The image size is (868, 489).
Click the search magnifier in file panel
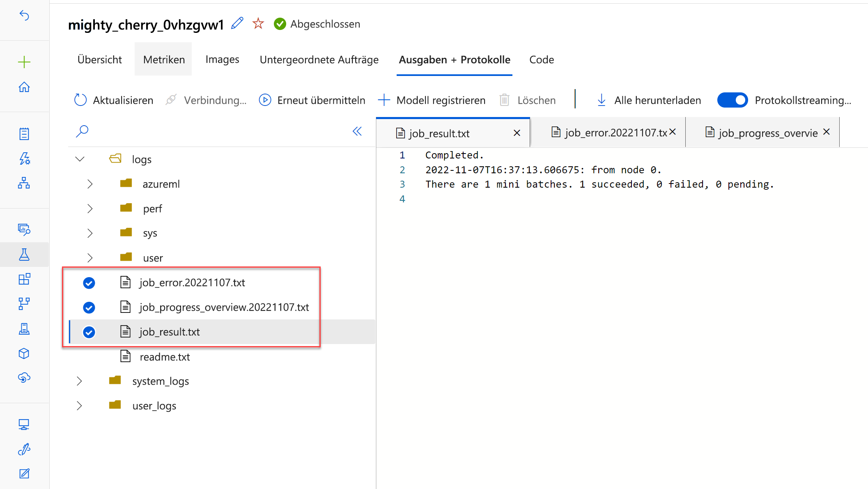(x=82, y=131)
